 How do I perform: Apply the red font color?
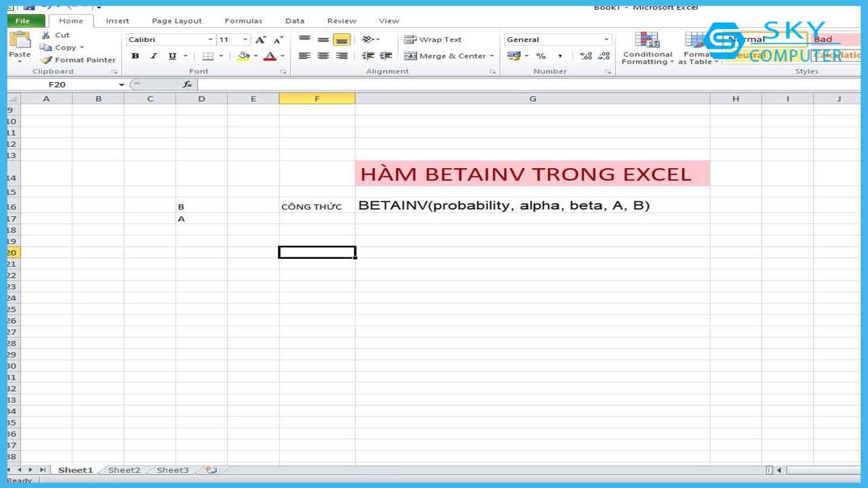271,56
